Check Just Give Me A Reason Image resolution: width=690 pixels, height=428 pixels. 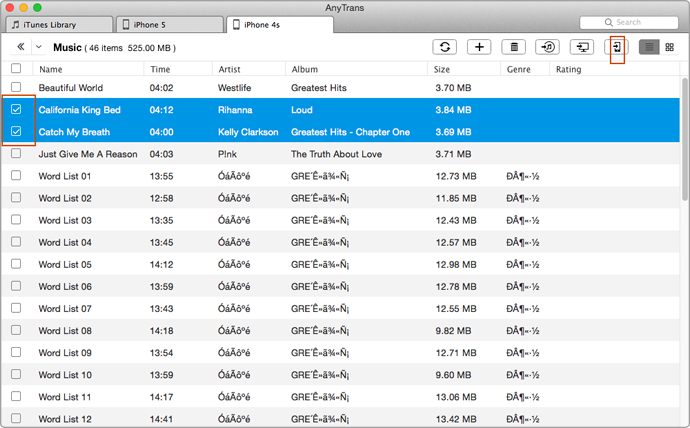[x=16, y=153]
